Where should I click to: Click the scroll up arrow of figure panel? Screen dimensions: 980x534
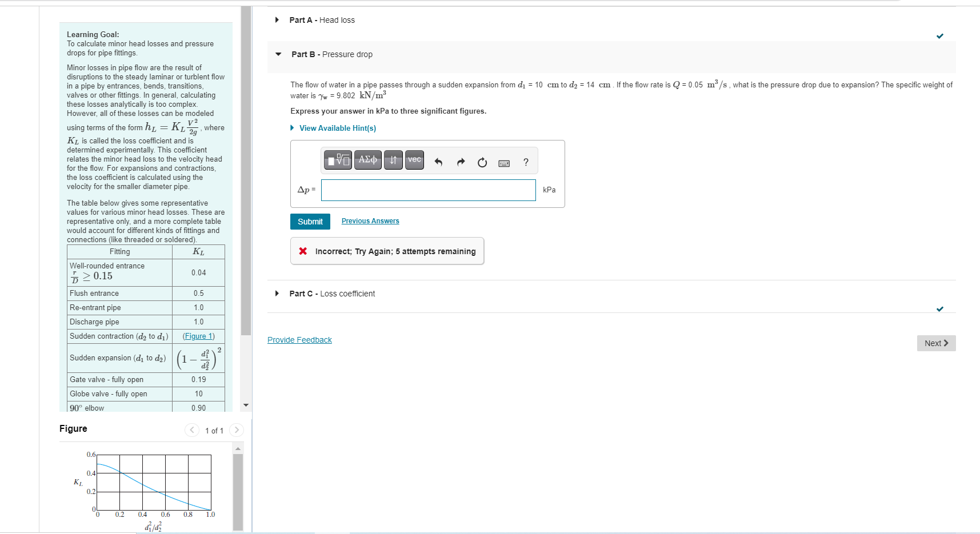(x=238, y=448)
